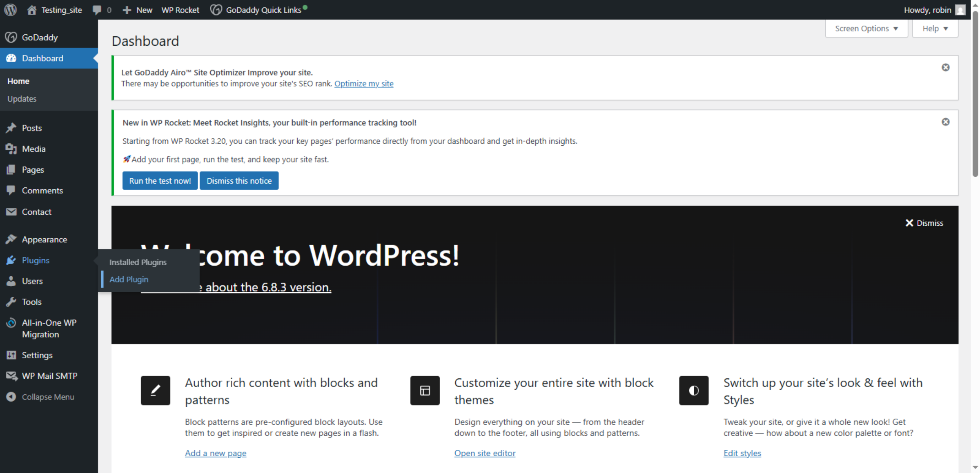Open the Media library icon
Image resolution: width=980 pixels, height=473 pixels.
point(11,149)
